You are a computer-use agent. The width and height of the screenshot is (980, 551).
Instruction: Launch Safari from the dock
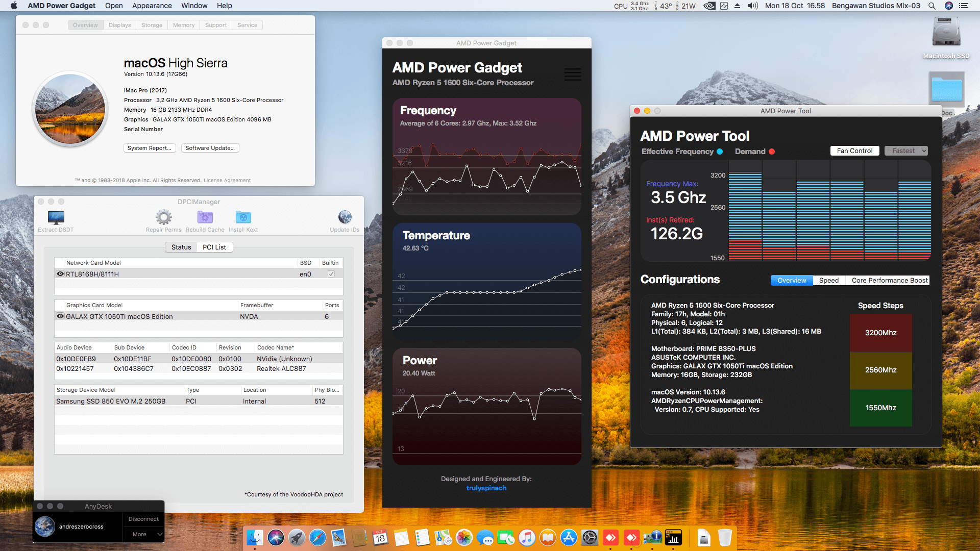[317, 537]
